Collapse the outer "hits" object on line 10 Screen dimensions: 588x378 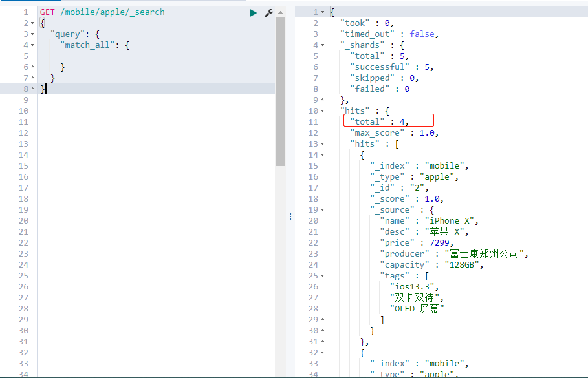coord(323,111)
